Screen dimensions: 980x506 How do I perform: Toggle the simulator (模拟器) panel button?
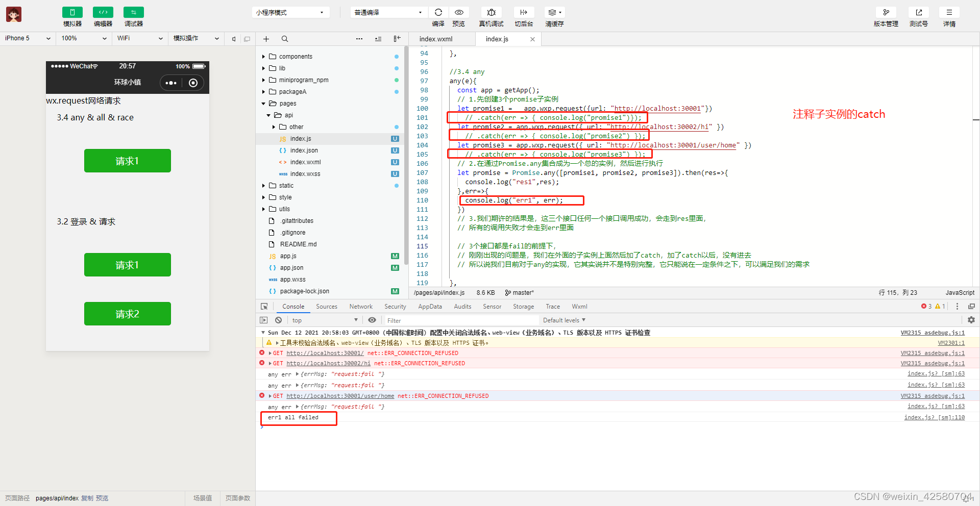click(72, 12)
